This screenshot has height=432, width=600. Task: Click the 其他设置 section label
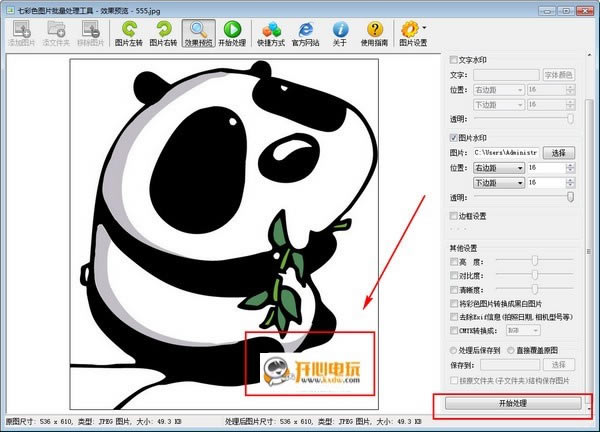coord(463,248)
